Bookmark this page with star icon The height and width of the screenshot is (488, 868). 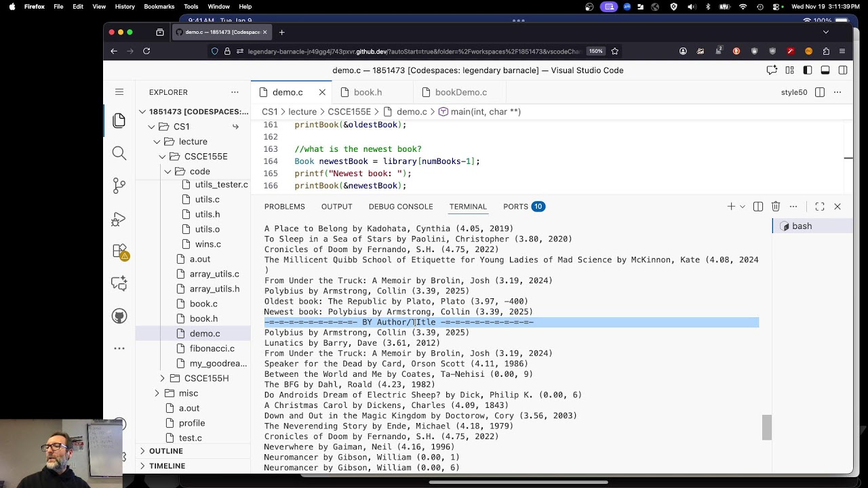coord(615,51)
